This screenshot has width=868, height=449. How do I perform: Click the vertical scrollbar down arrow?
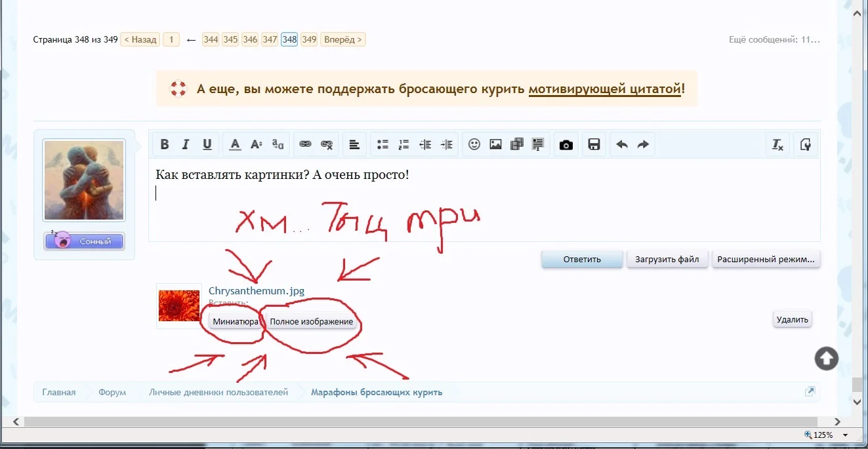tap(856, 401)
